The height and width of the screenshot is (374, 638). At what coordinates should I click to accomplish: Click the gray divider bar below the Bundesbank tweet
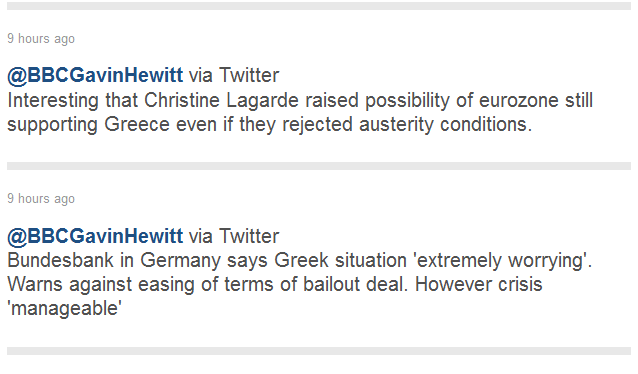319,351
